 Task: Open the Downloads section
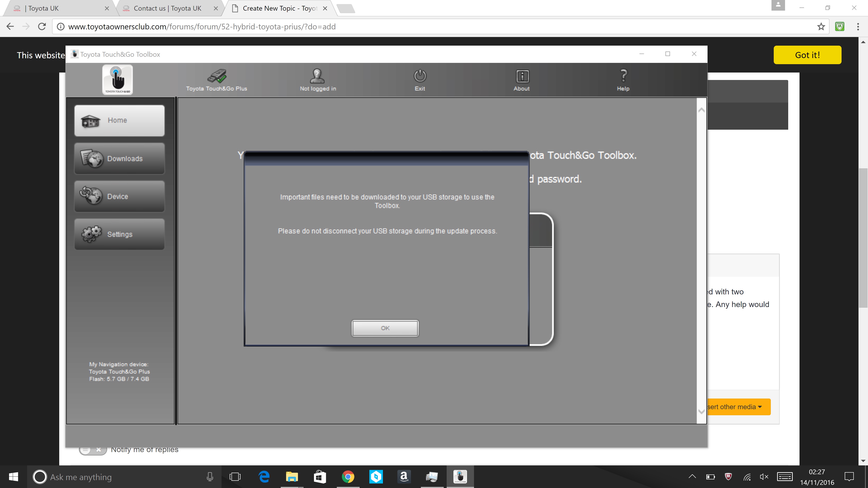coord(119,159)
